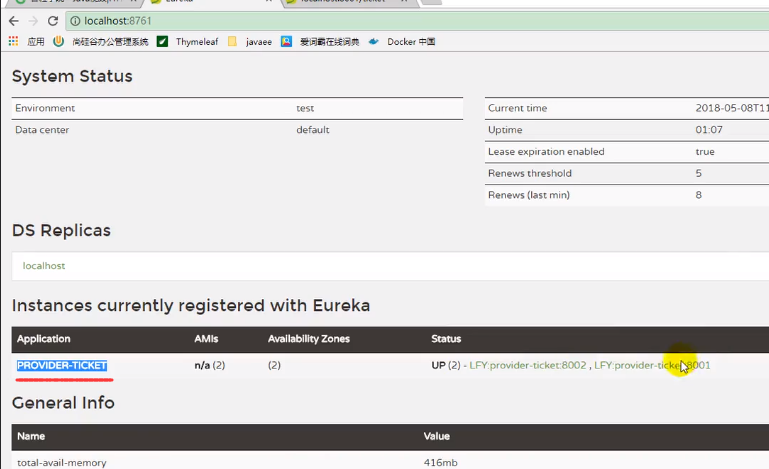Click the Environment value test
The image size is (769, 469).
pos(305,108)
